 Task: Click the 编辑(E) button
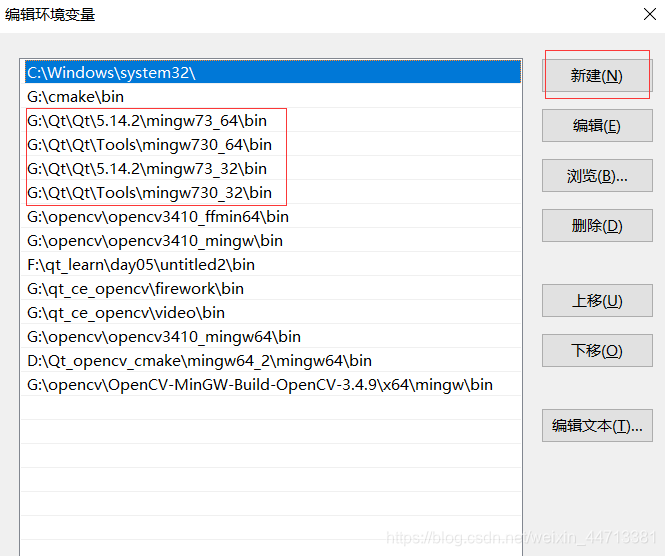coord(597,126)
